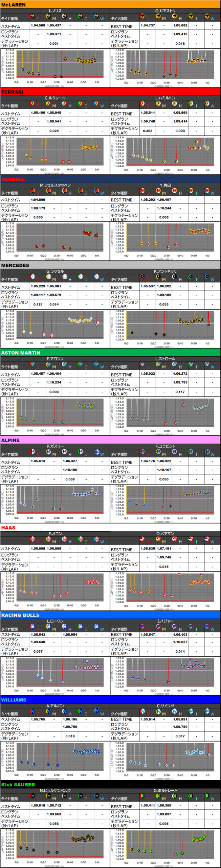Click the wet (W) tyre icon in C.サインツ's header row
Viewport: 221px width, 868px height.
(x=206, y=711)
